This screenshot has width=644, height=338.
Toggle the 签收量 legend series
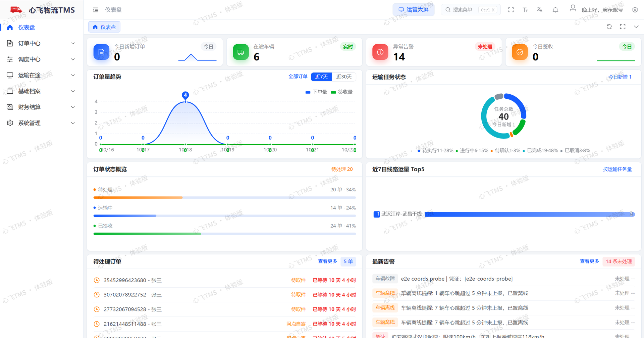[342, 92]
